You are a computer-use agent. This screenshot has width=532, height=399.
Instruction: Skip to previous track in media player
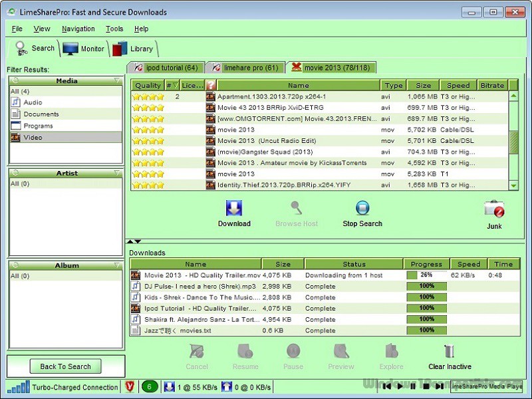pos(386,386)
